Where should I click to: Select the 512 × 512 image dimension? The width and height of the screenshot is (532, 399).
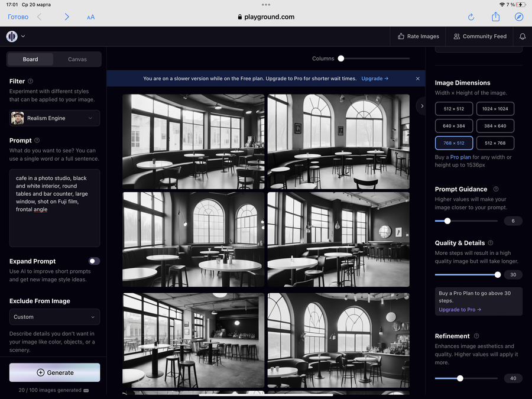[x=454, y=109]
